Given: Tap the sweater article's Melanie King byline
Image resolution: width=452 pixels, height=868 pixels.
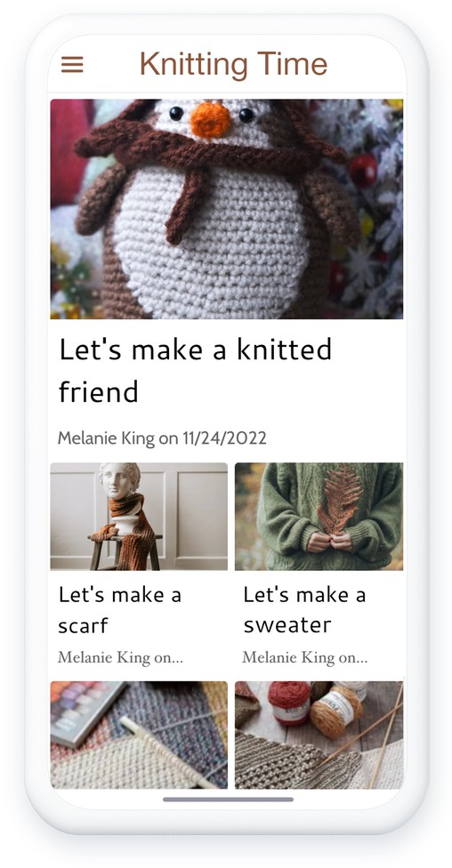Looking at the screenshot, I should pos(304,657).
